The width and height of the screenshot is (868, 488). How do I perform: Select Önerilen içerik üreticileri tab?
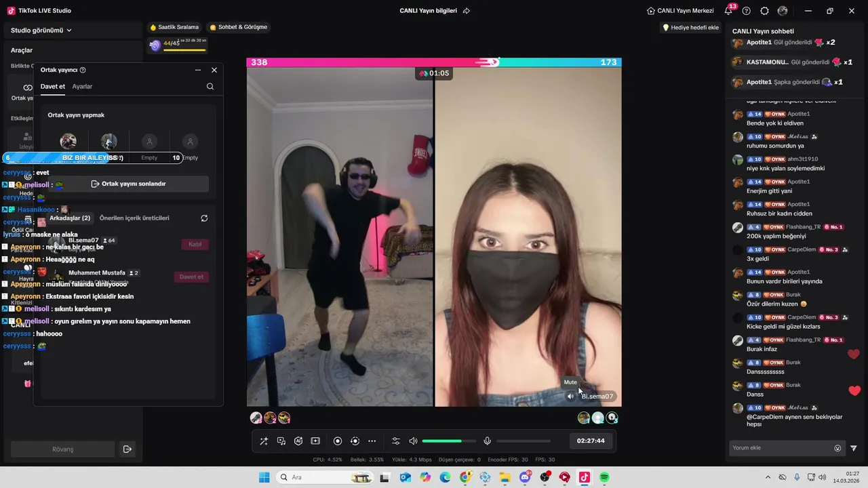pos(134,218)
